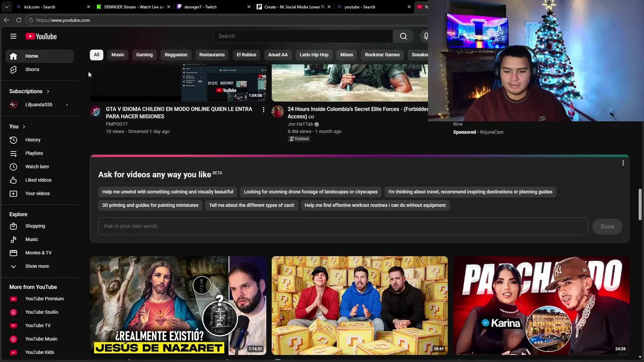
Task: Click the magnifier search button
Action: click(404, 36)
